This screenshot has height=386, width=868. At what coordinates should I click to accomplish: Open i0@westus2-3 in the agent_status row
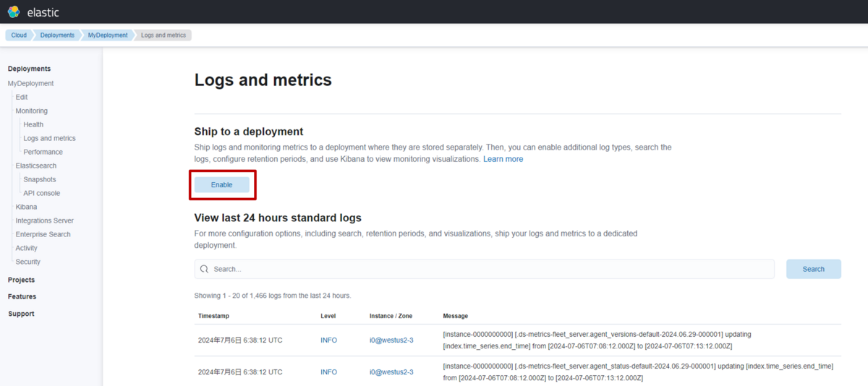click(x=391, y=372)
